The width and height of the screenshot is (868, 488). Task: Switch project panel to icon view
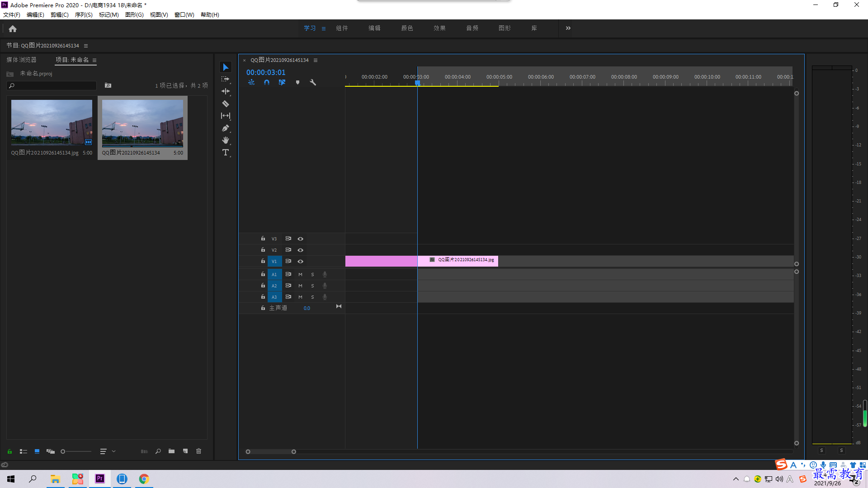[37, 451]
